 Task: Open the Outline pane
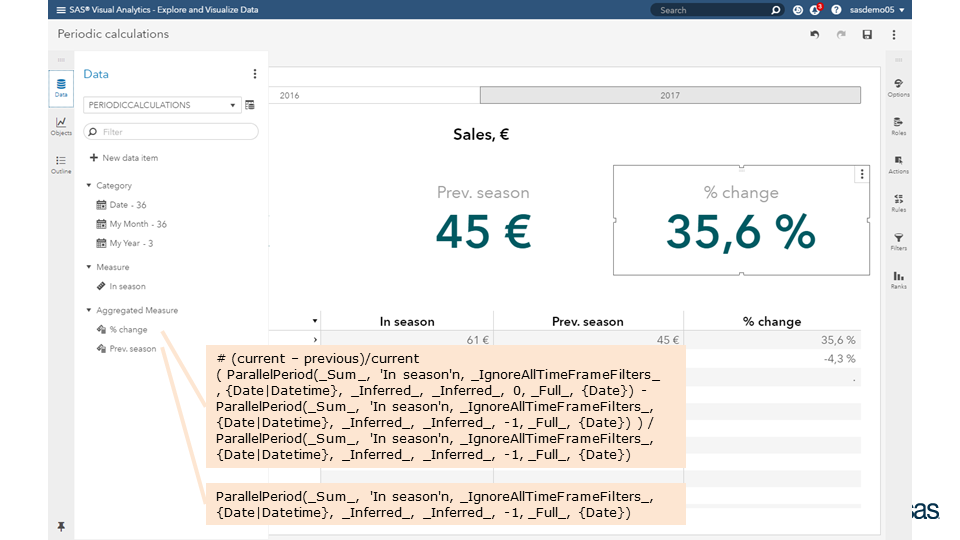[61, 163]
